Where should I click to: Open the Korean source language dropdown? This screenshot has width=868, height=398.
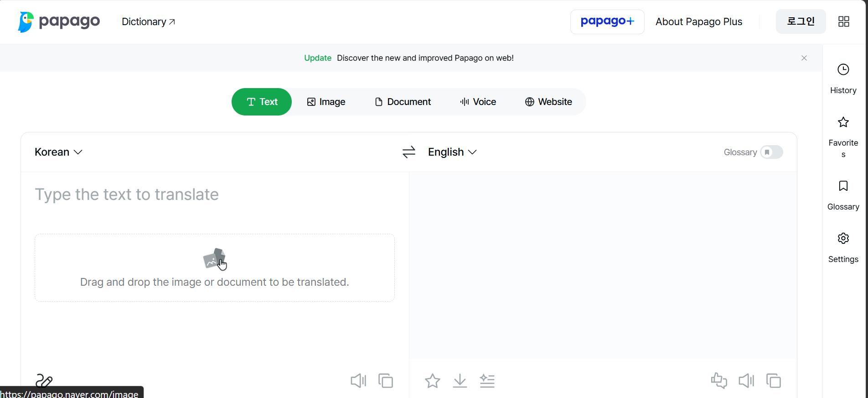(58, 152)
